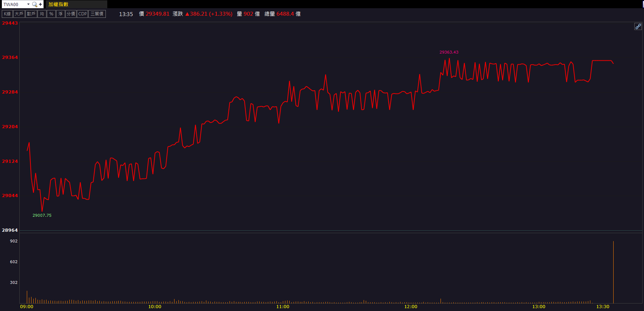
Task: Click the 29007.75 low price label
Action: [42, 215]
